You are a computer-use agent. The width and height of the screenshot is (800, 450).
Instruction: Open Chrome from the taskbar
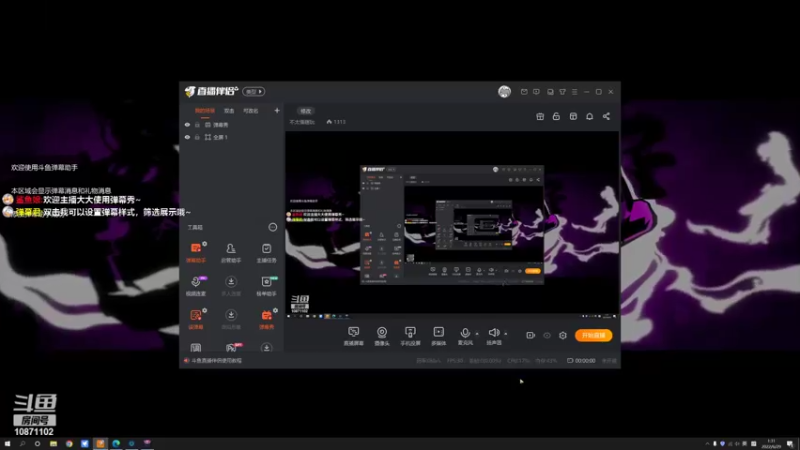69,444
